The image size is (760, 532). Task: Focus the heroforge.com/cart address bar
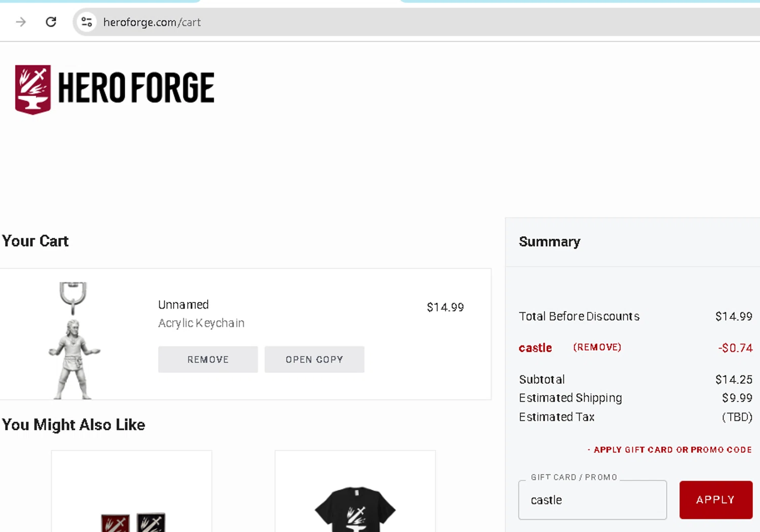pos(355,22)
